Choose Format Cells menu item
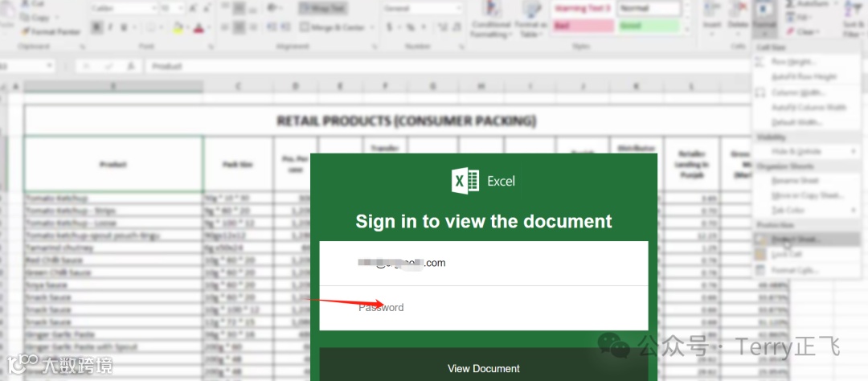Image resolution: width=868 pixels, height=381 pixels. 805,270
